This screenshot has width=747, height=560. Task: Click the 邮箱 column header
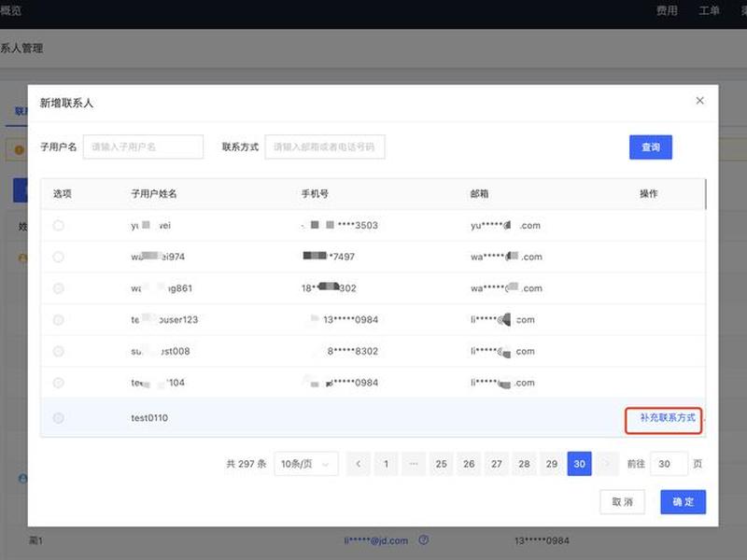(479, 194)
